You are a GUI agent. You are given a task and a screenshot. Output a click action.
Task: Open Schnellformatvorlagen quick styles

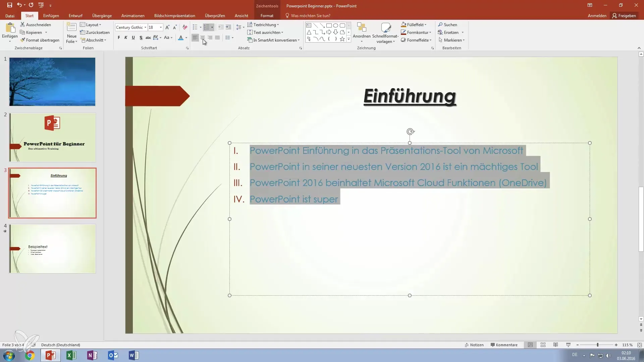pos(385,33)
